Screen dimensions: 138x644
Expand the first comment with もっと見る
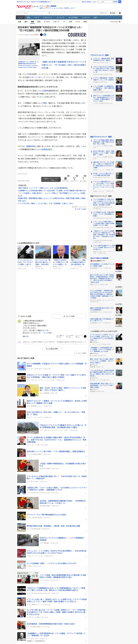(x=48, y=333)
